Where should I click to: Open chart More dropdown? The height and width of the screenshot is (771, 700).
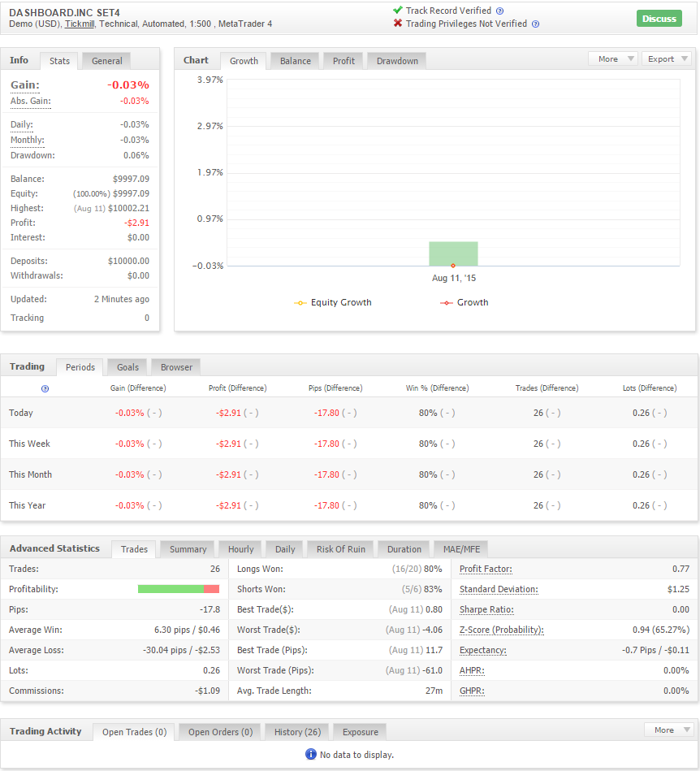point(613,59)
